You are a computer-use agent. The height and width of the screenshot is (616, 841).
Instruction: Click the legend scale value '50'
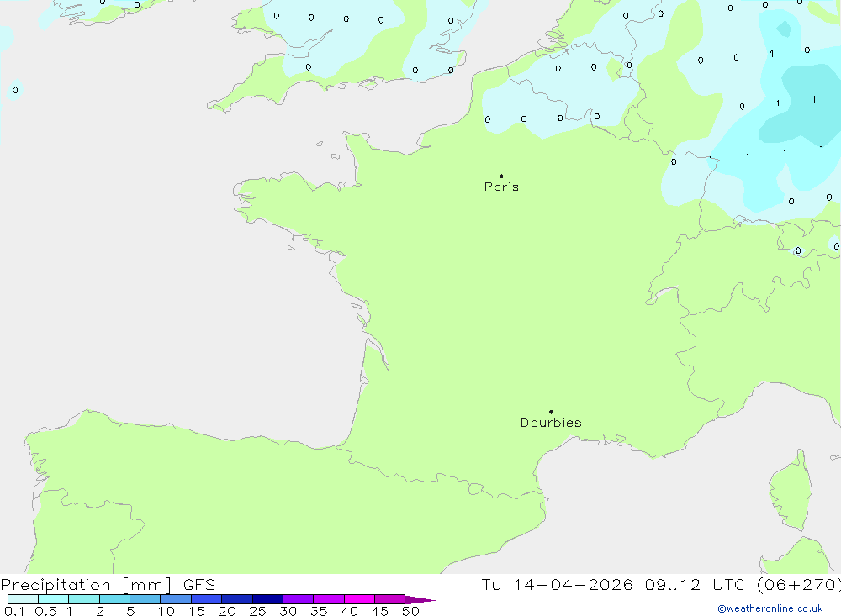pos(411,611)
